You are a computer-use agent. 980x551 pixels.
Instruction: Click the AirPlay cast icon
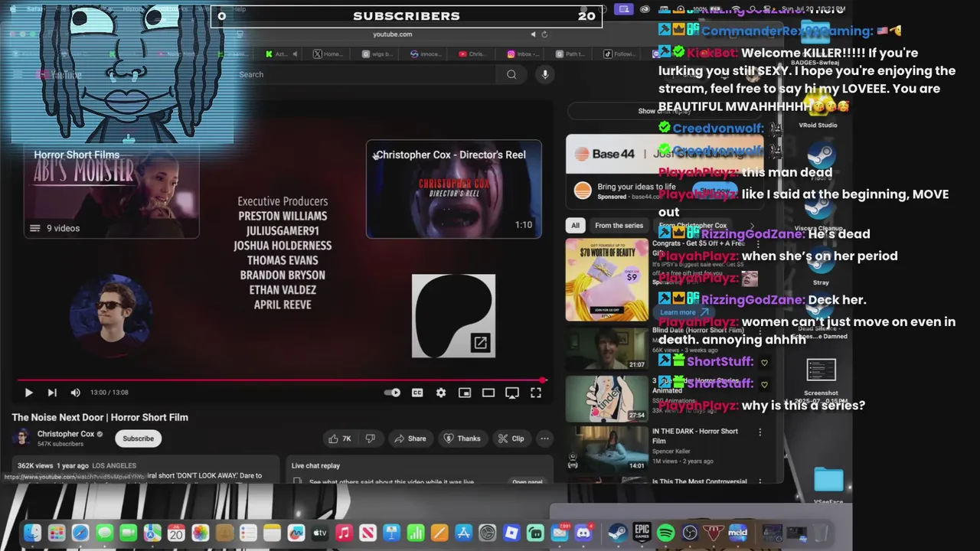point(512,393)
